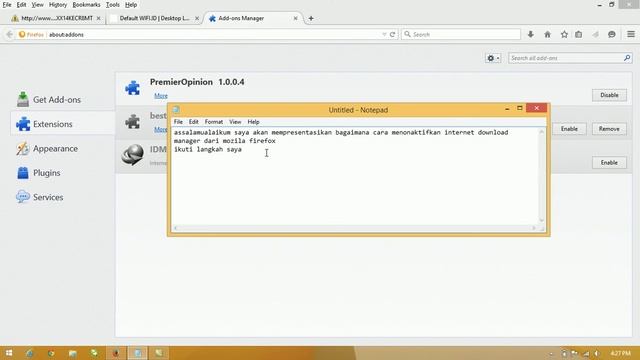Go to Home page icon
640x360 pixels.
coord(547,35)
